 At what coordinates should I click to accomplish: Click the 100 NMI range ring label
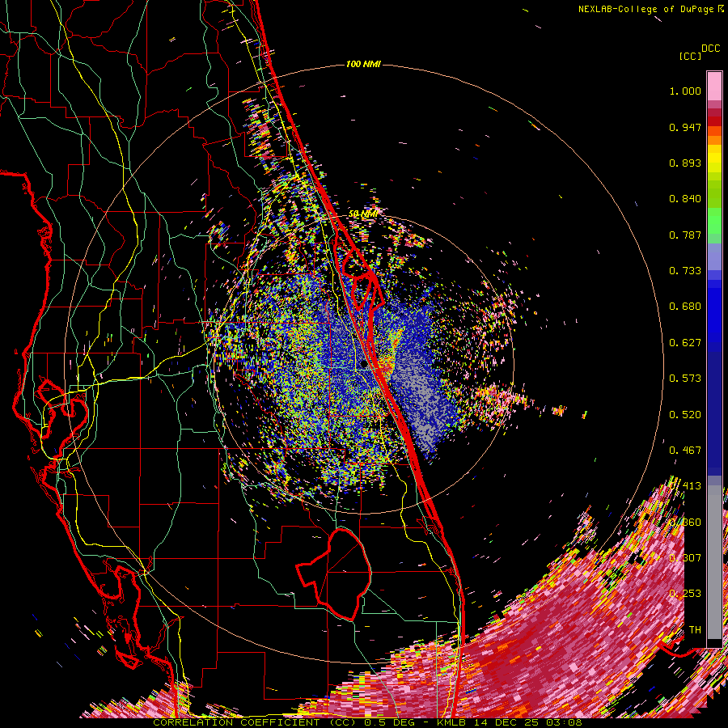[x=363, y=64]
